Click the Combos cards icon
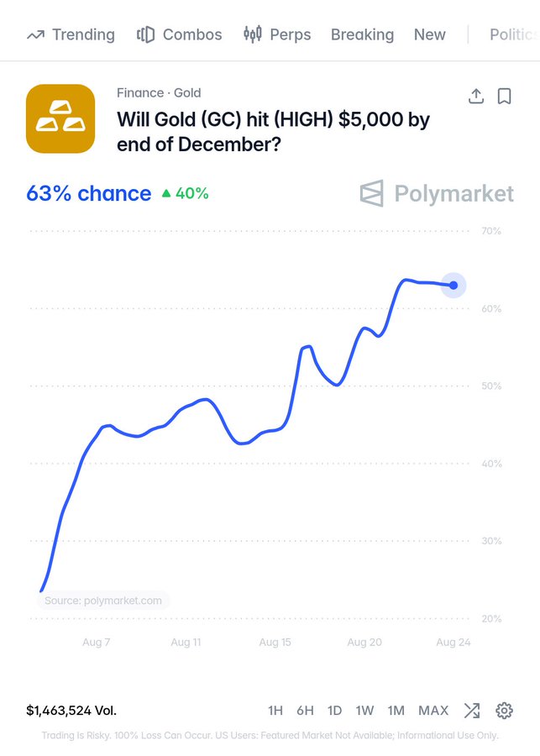The width and height of the screenshot is (540, 756). click(x=145, y=34)
